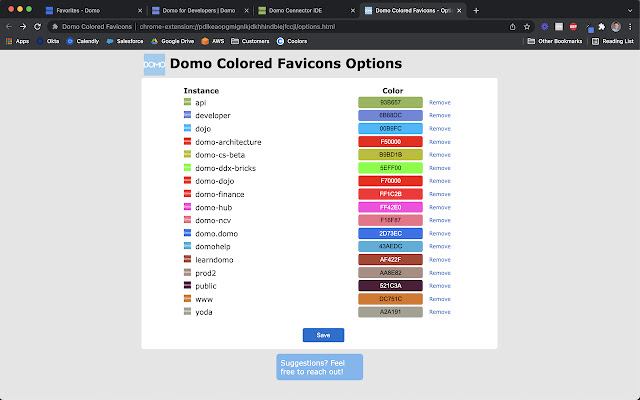Click the public instance favicon

pos(187,285)
